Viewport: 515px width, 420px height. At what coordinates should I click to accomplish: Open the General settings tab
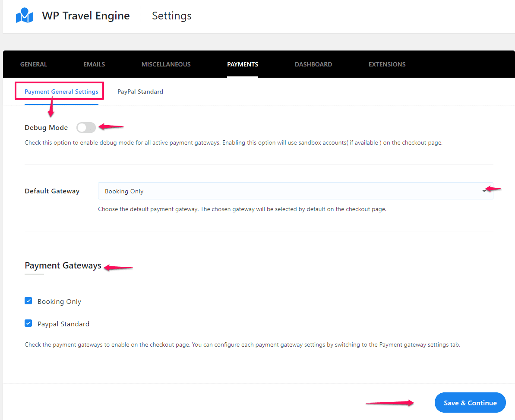coord(34,64)
